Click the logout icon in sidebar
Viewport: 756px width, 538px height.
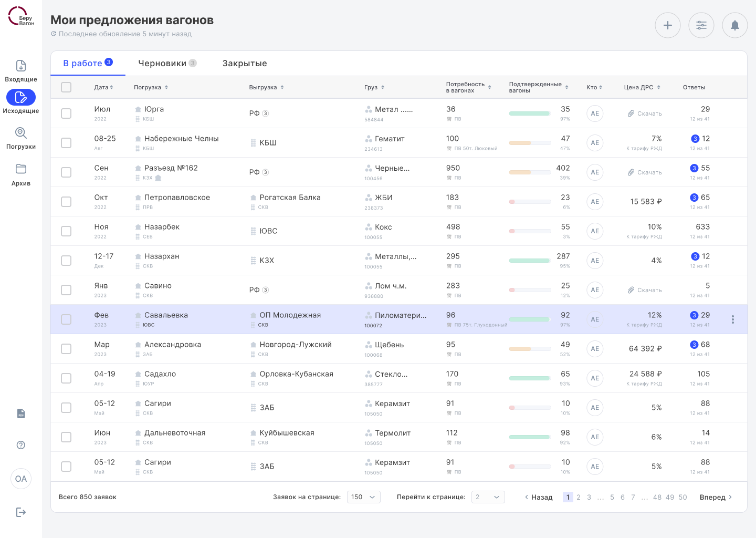[x=21, y=512]
